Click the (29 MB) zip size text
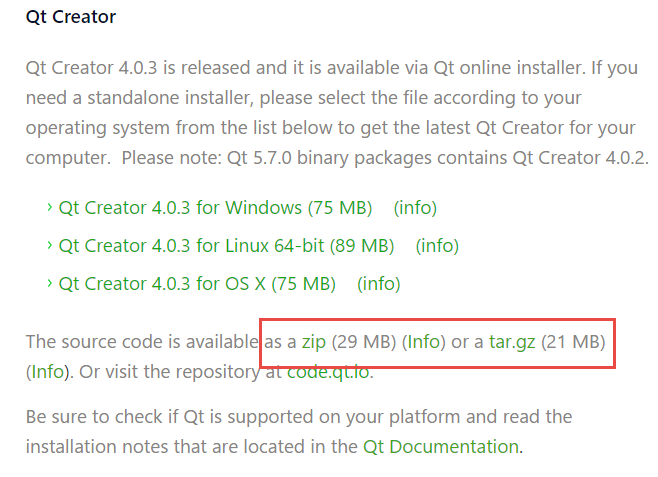The width and height of the screenshot is (658, 477). point(364,342)
